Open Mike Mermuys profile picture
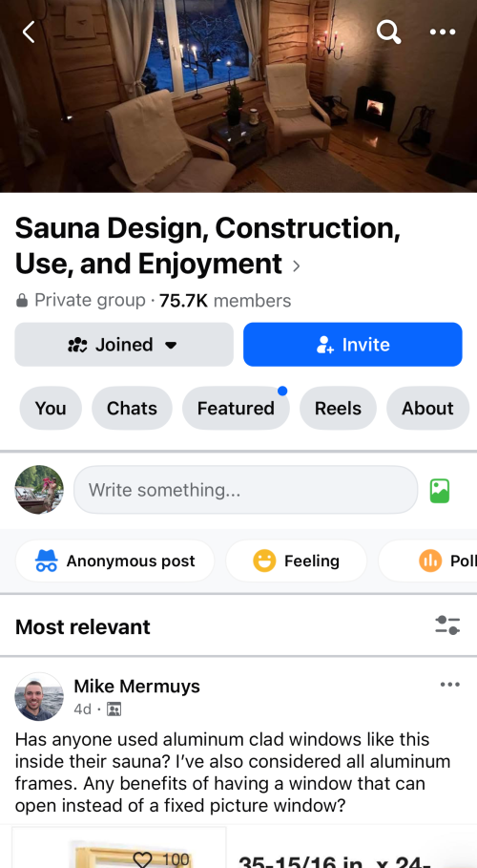The width and height of the screenshot is (477, 868). click(39, 696)
